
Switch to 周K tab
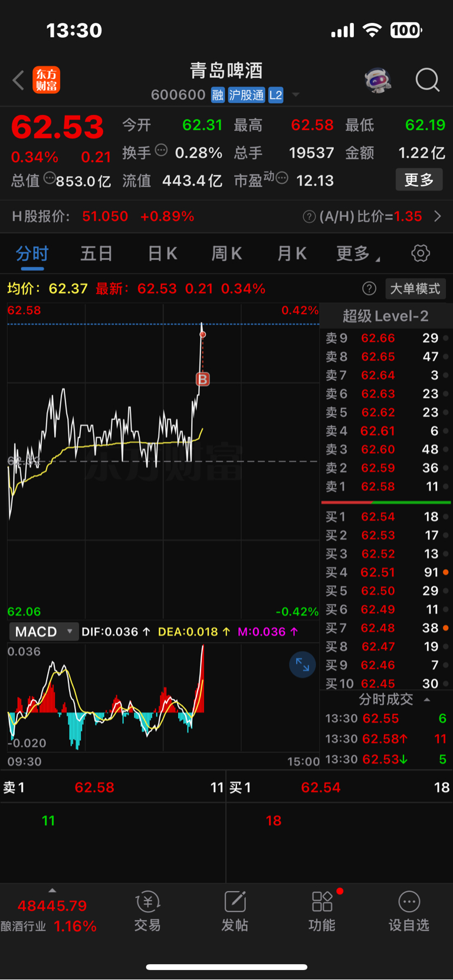(x=226, y=254)
